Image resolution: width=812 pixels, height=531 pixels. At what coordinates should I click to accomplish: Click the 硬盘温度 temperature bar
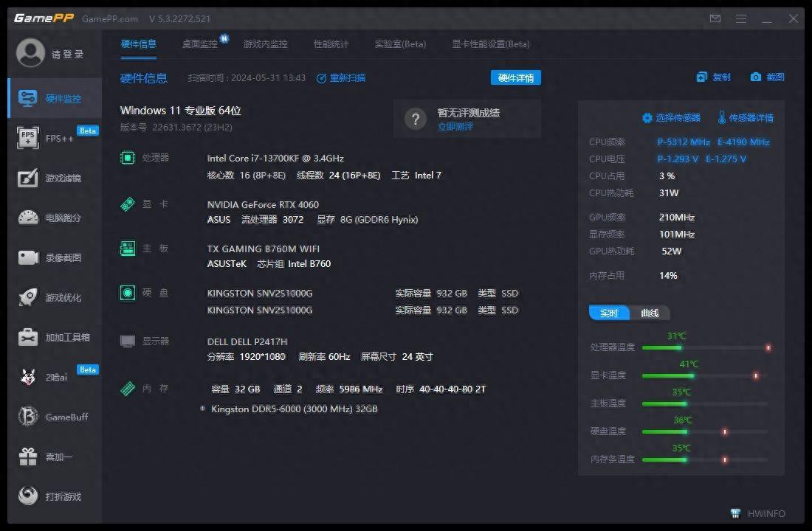(x=706, y=431)
